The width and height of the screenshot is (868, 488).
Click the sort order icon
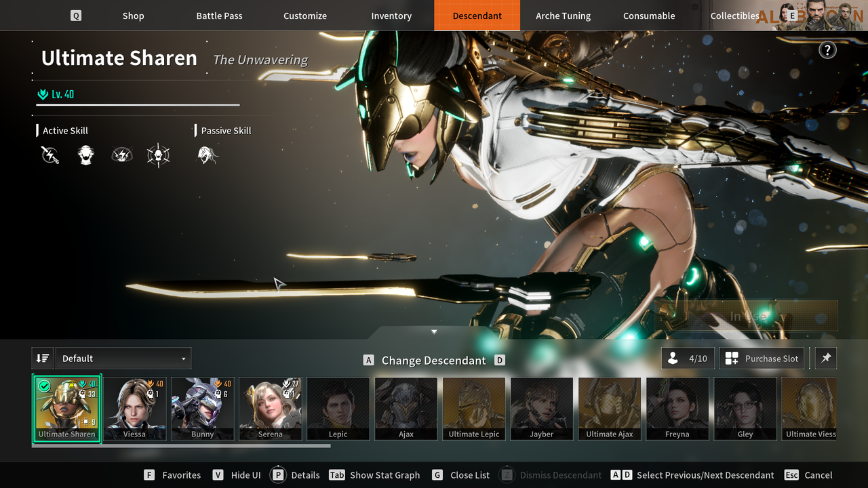tap(43, 359)
